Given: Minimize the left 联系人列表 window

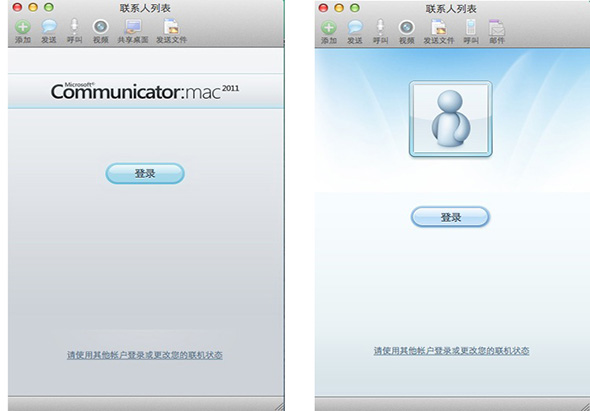Looking at the screenshot, I should 33,7.
